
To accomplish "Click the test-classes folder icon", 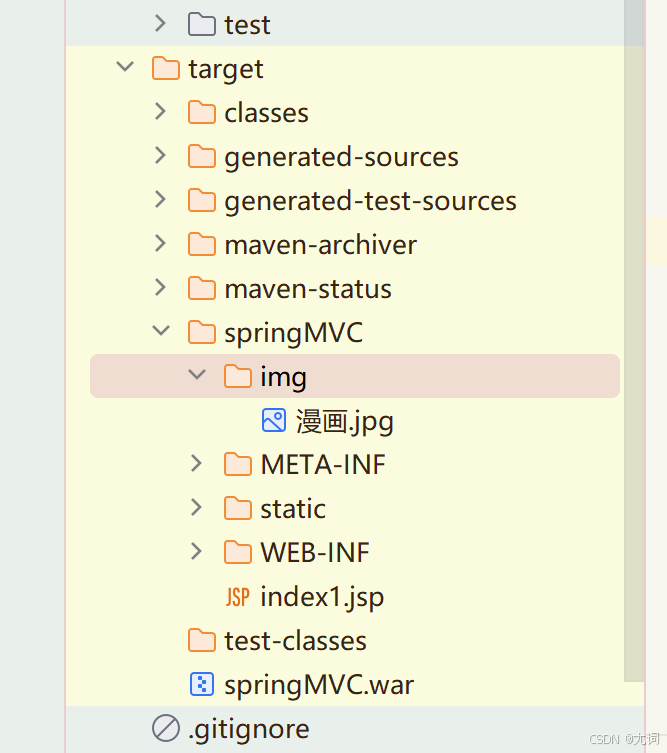I will [202, 641].
